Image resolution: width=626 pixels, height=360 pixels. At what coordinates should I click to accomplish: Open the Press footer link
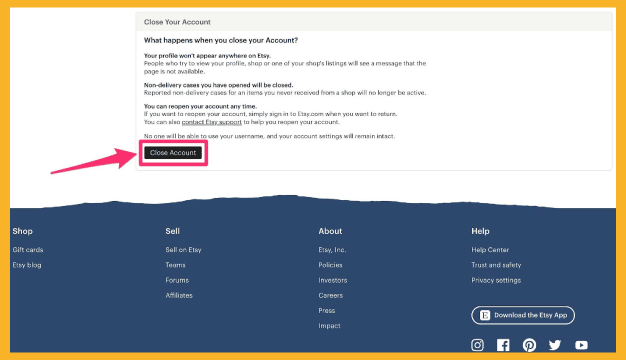(327, 311)
